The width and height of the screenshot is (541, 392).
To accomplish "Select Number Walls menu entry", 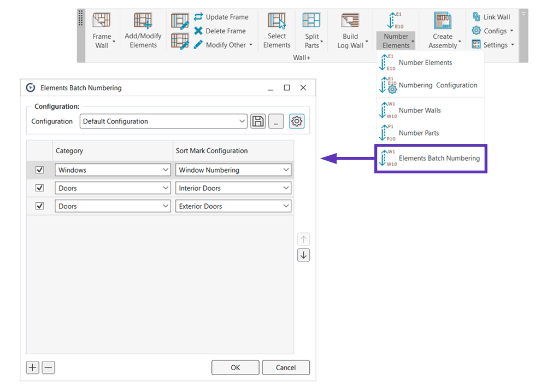I will (x=431, y=110).
